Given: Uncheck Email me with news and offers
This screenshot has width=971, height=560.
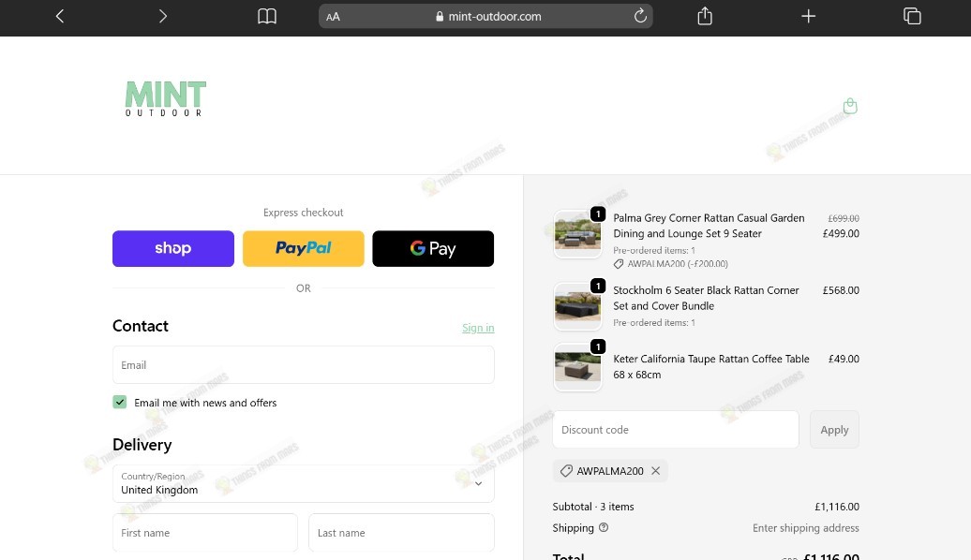Looking at the screenshot, I should pos(120,403).
